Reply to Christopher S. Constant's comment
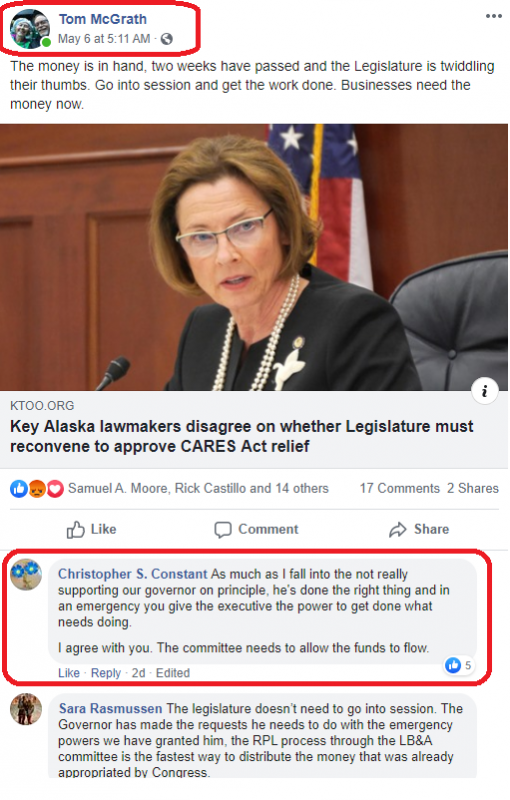510x800 pixels. point(106,673)
